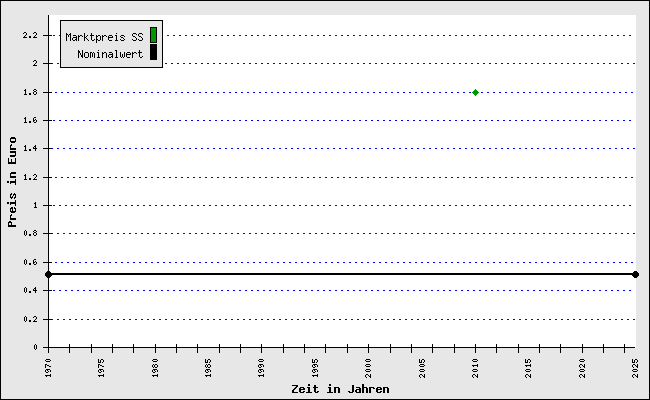The height and width of the screenshot is (400, 650).
Task: Click the black Nominalwert legend swatch
Action: (x=153, y=53)
